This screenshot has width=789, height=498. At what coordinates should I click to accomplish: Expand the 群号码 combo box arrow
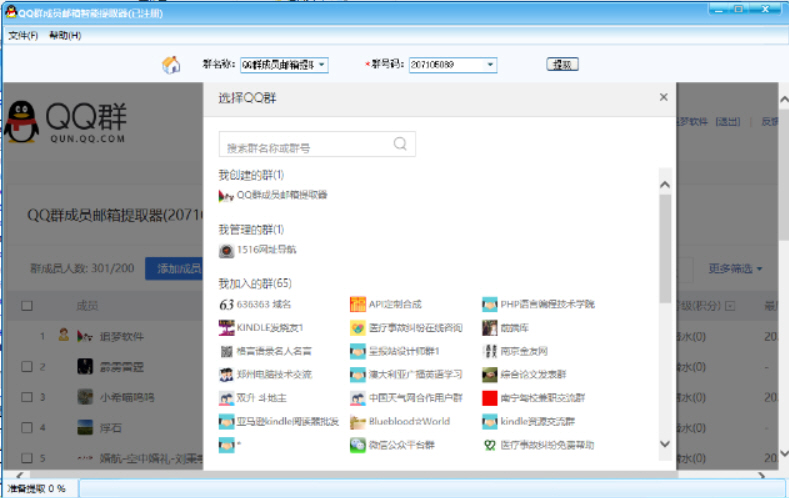(490, 65)
